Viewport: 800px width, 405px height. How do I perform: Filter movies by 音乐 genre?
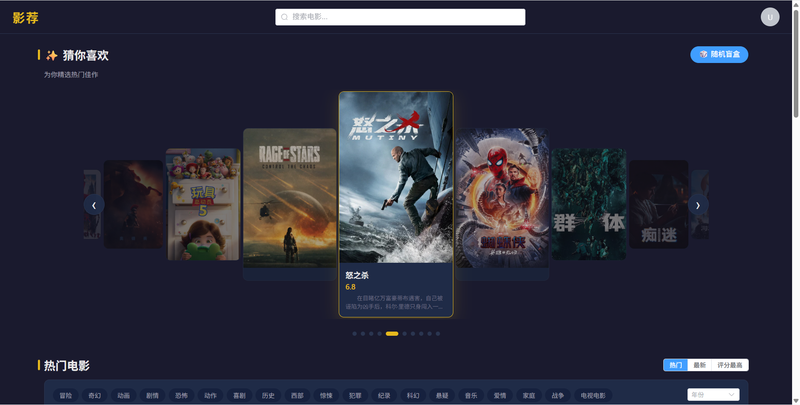coord(471,395)
